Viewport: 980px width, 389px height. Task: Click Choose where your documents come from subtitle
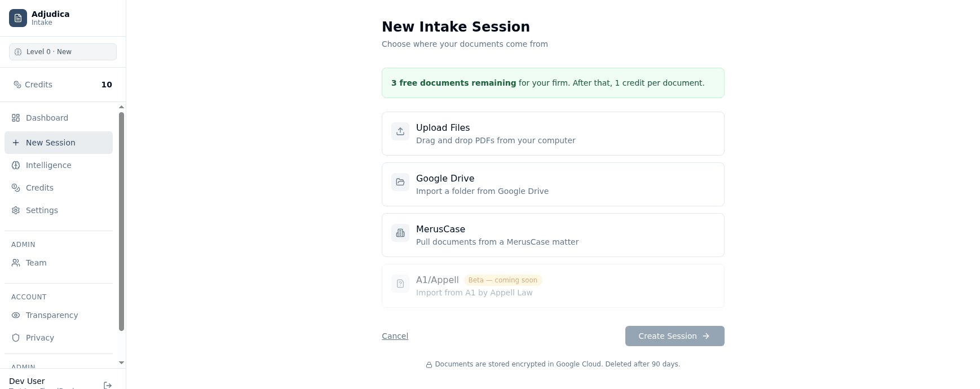point(465,44)
